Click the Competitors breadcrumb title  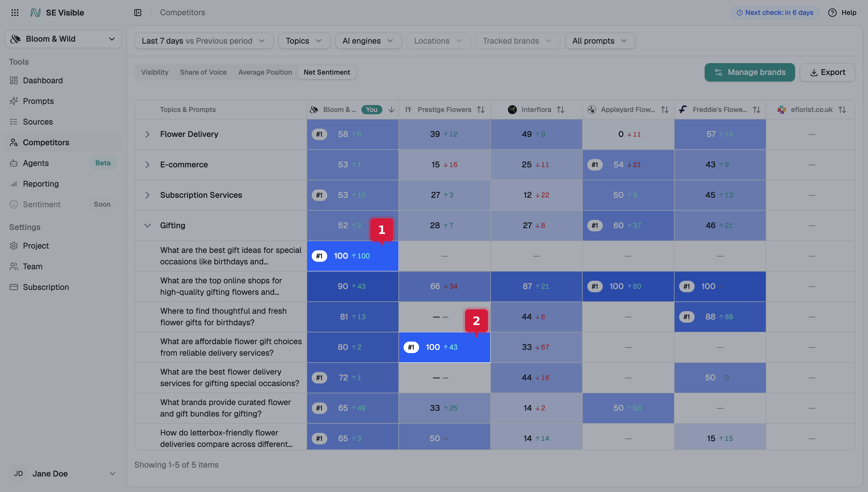click(x=183, y=13)
